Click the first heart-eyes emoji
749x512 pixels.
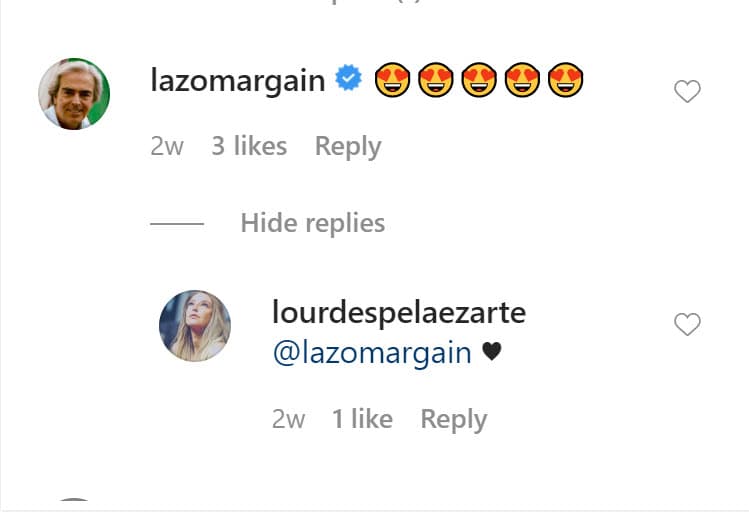(392, 80)
